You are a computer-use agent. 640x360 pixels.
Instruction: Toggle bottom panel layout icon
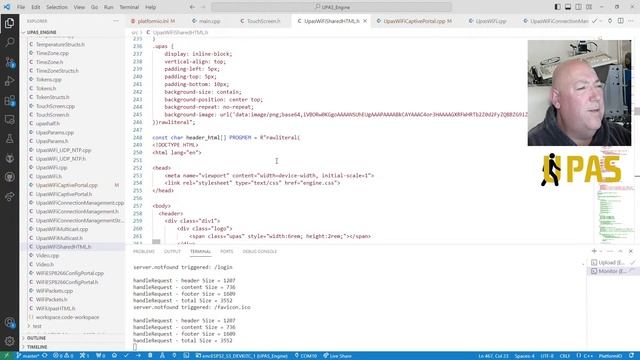[x=568, y=7]
